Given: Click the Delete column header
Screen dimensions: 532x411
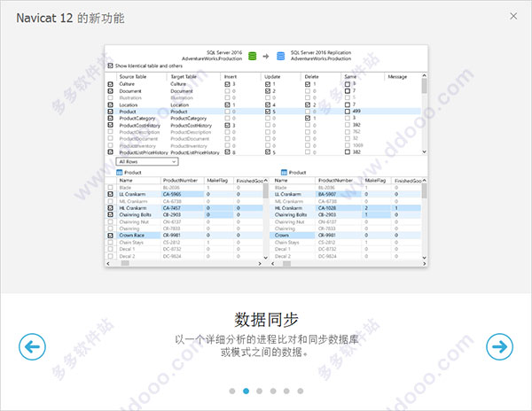Looking at the screenshot, I should pos(311,76).
